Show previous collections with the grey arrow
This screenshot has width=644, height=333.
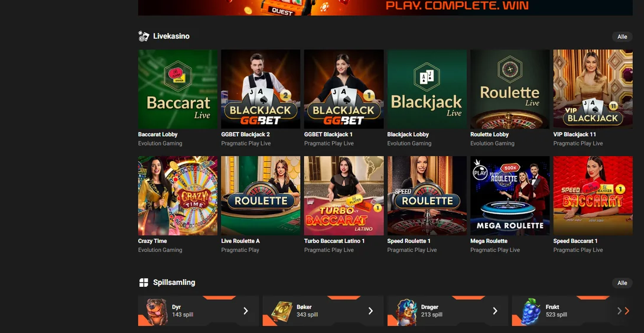point(619,311)
